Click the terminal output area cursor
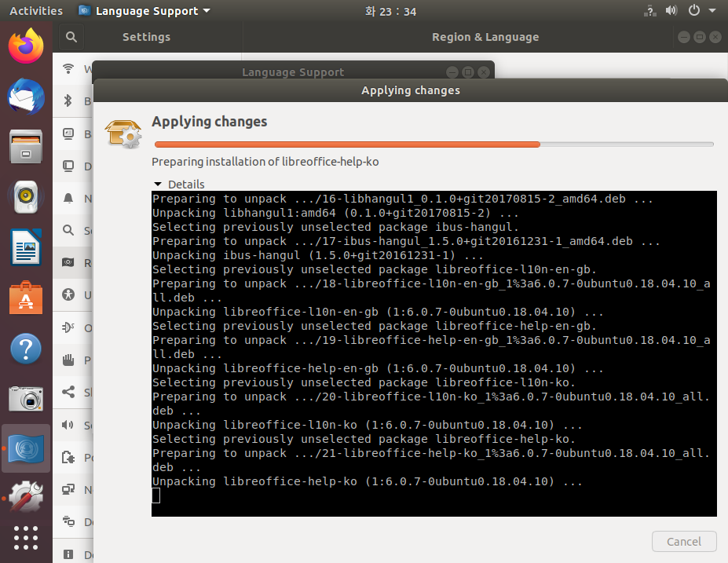The image size is (728, 563). [x=156, y=495]
